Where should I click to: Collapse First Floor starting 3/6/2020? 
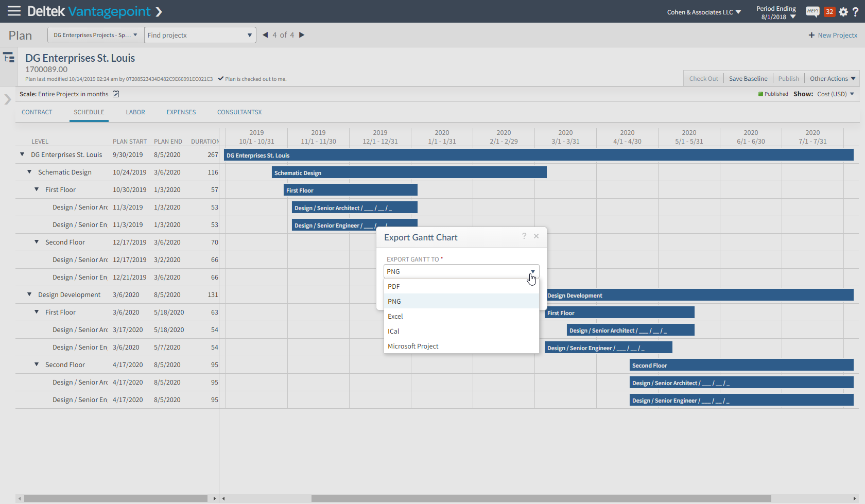pos(37,312)
